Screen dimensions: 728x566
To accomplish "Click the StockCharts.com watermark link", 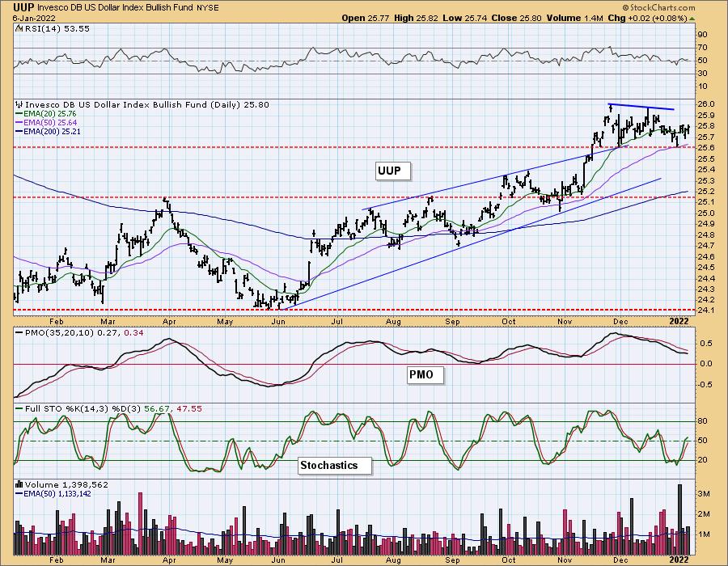I will 658,7.
